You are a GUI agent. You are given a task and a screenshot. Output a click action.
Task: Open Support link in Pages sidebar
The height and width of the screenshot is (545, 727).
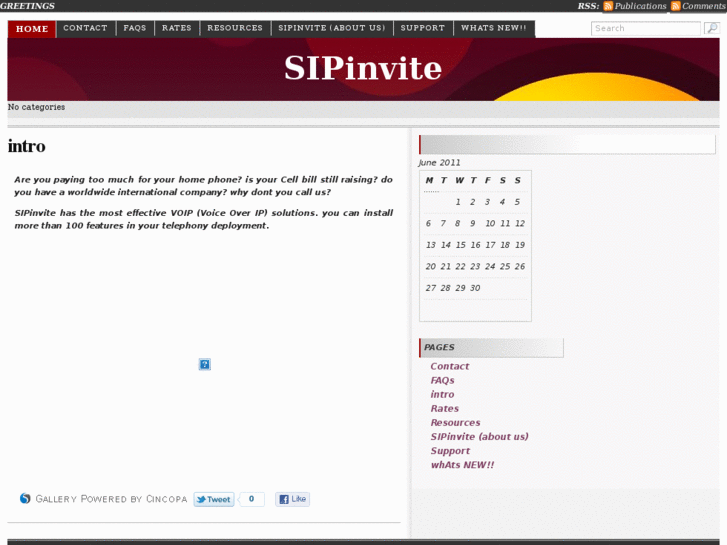click(x=450, y=451)
